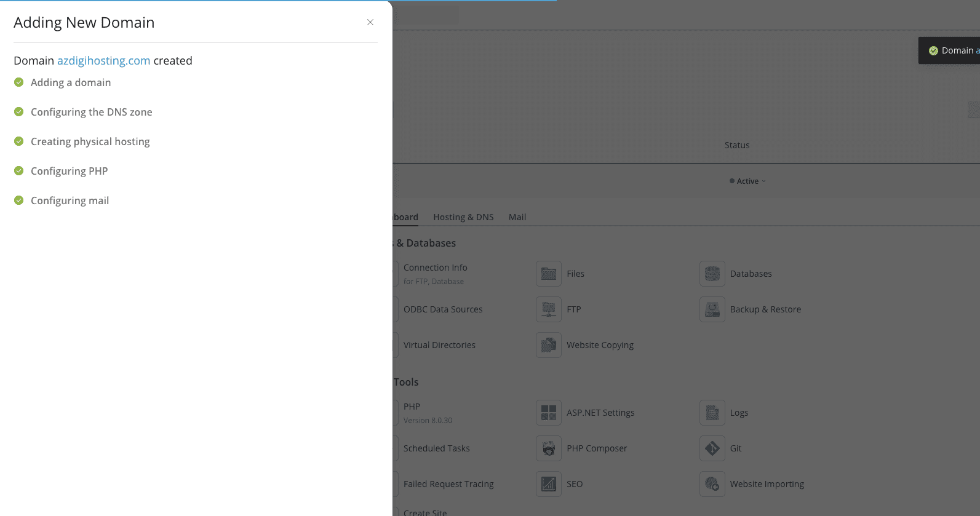Open the azdigihosting.com domain link
980x516 pixels.
103,61
